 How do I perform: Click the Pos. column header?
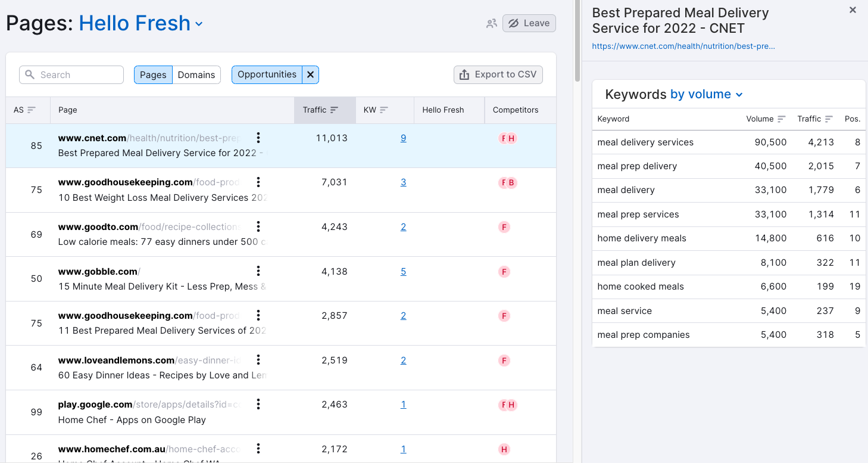[x=853, y=119]
